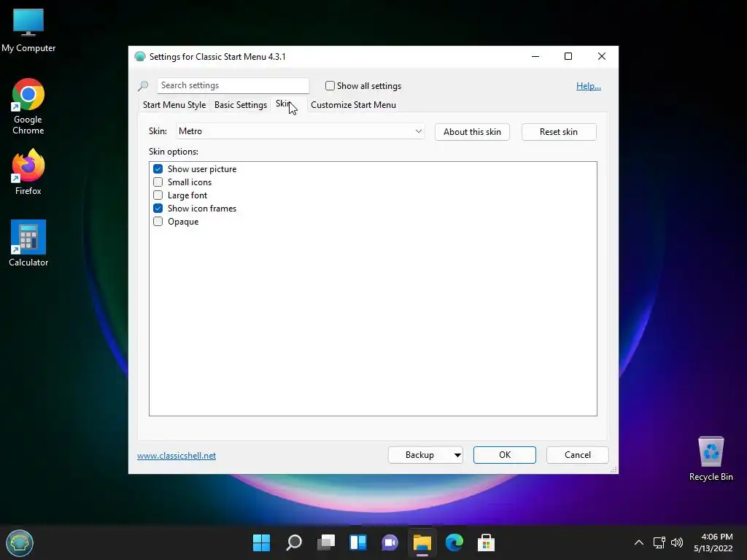Select the Google Chrome desktop shortcut
The height and width of the screenshot is (560, 747).
[28, 106]
